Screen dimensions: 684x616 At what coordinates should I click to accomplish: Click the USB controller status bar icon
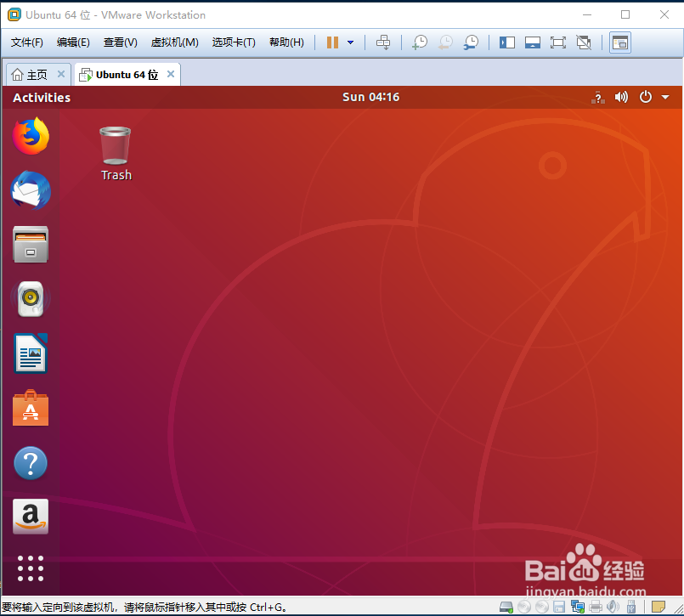pos(630,607)
